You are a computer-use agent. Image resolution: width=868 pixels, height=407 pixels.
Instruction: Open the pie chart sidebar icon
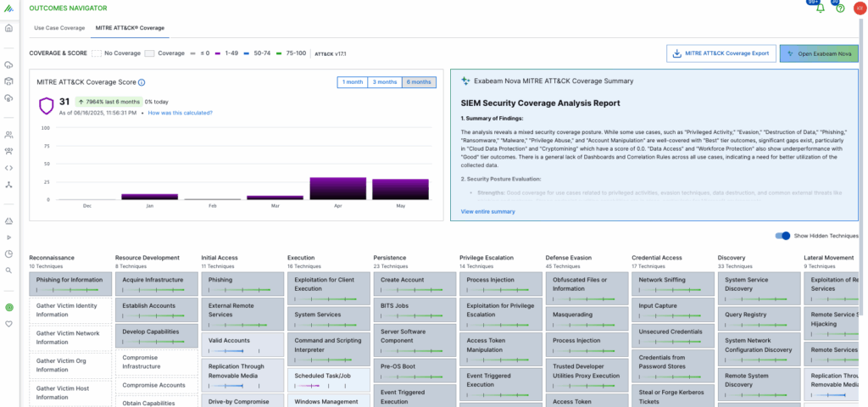click(8, 254)
